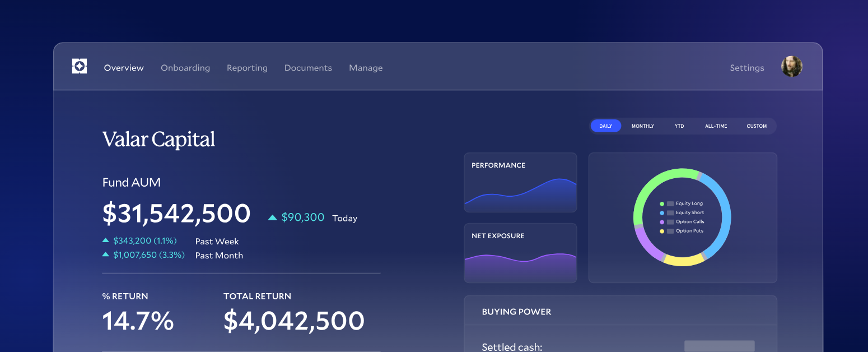The height and width of the screenshot is (352, 868).
Task: Click the yellow Option Puts legend dot
Action: click(x=662, y=230)
